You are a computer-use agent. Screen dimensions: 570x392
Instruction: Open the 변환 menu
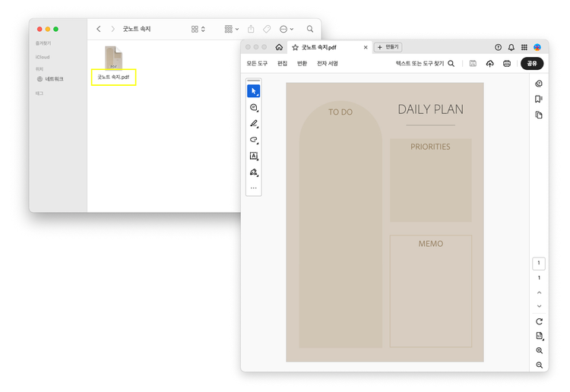(x=302, y=64)
